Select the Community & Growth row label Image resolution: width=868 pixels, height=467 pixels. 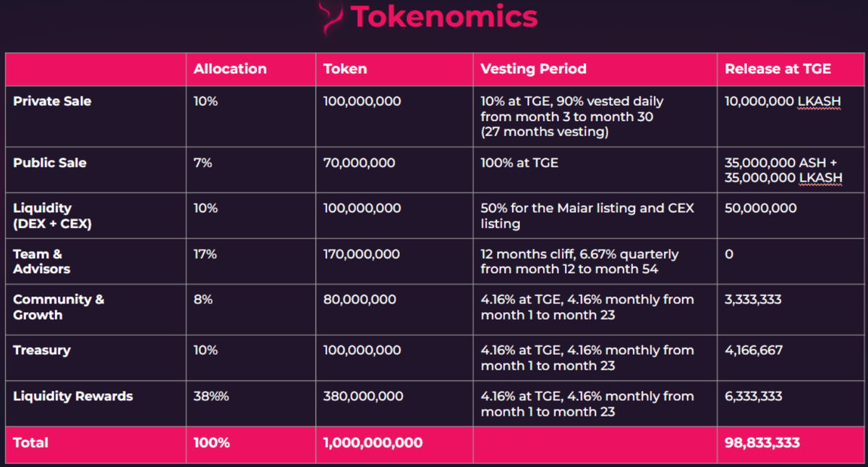(x=59, y=307)
